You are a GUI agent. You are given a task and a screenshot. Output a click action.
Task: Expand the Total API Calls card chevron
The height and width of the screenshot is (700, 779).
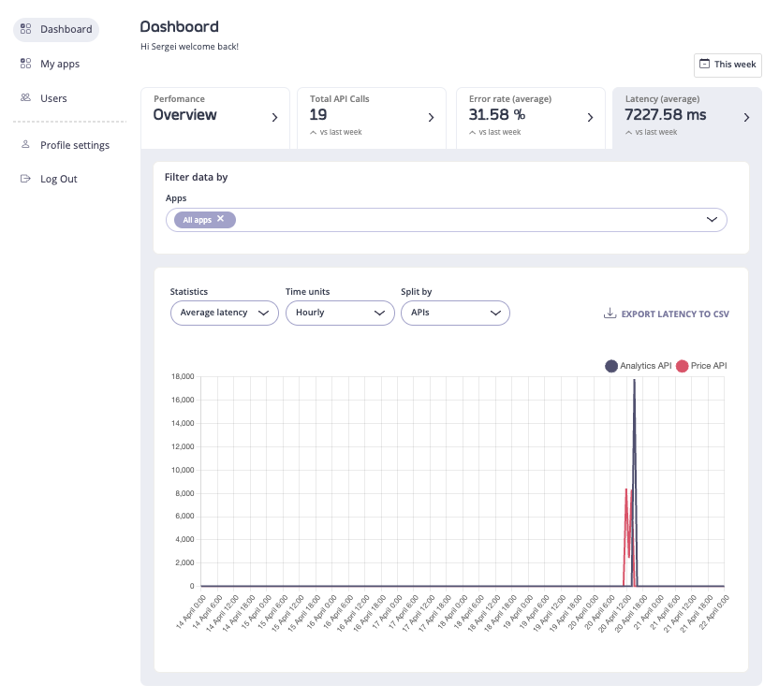[433, 117]
